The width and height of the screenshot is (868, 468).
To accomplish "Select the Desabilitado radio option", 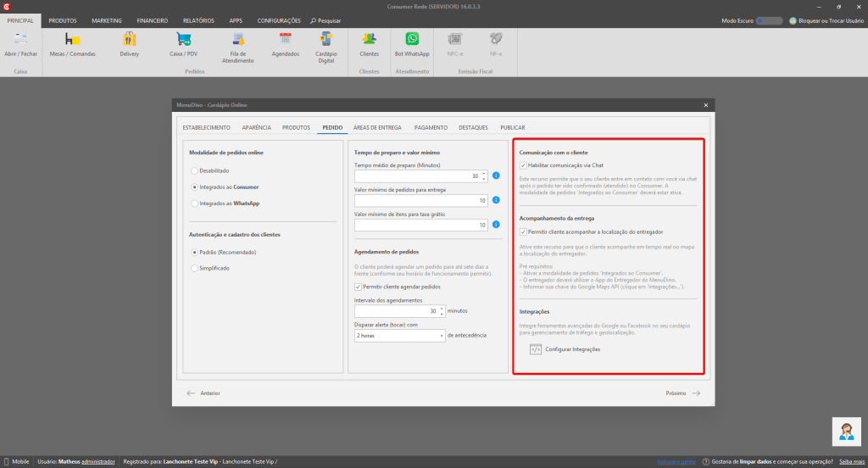I will 194,170.
